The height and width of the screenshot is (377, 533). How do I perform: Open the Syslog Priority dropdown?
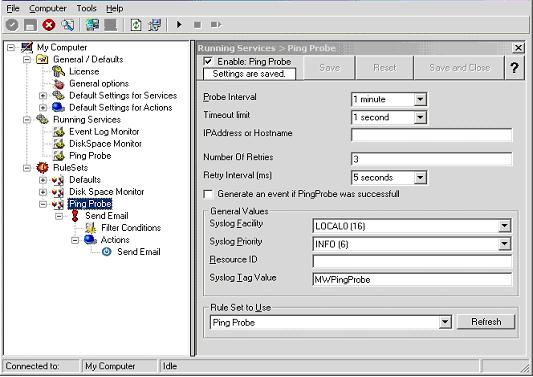click(504, 244)
